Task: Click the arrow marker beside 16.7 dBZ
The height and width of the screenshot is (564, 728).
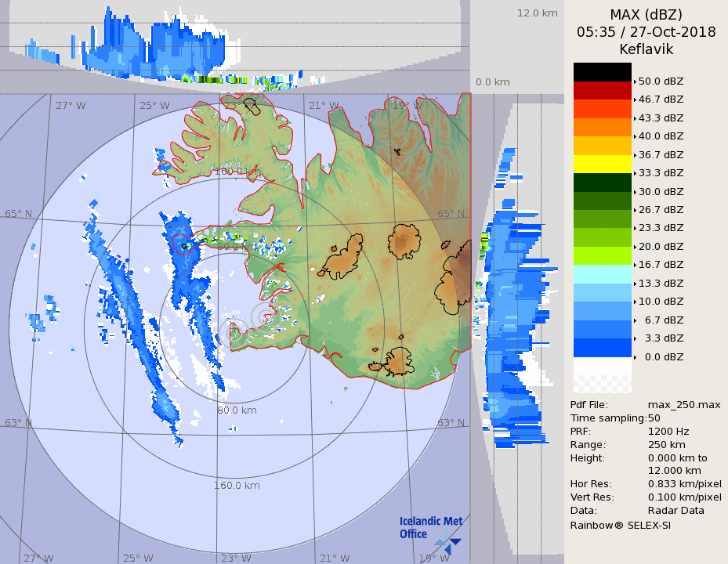Action: click(635, 265)
